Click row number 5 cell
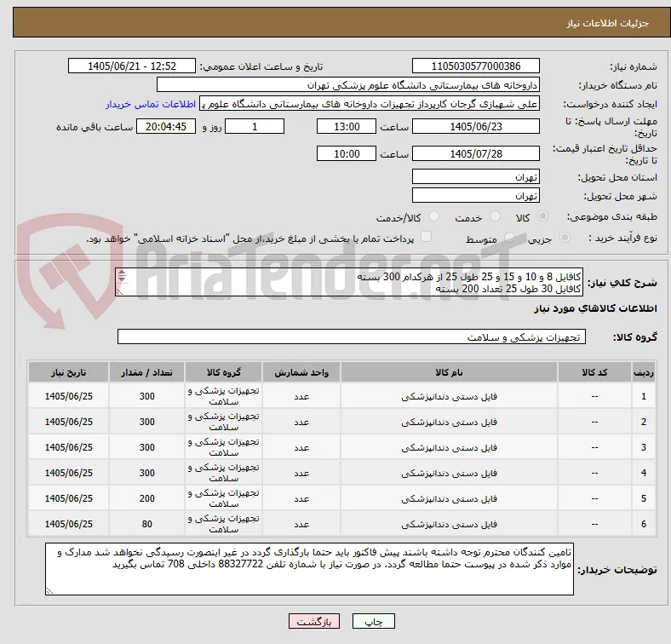This screenshot has height=644, width=671. [x=643, y=499]
